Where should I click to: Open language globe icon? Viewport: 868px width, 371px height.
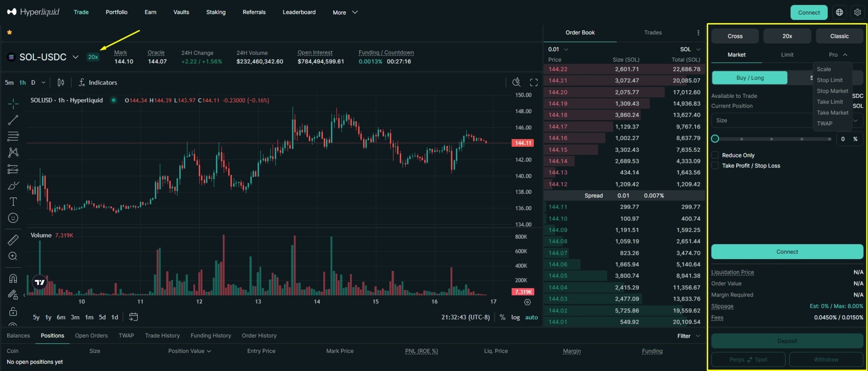pyautogui.click(x=839, y=12)
